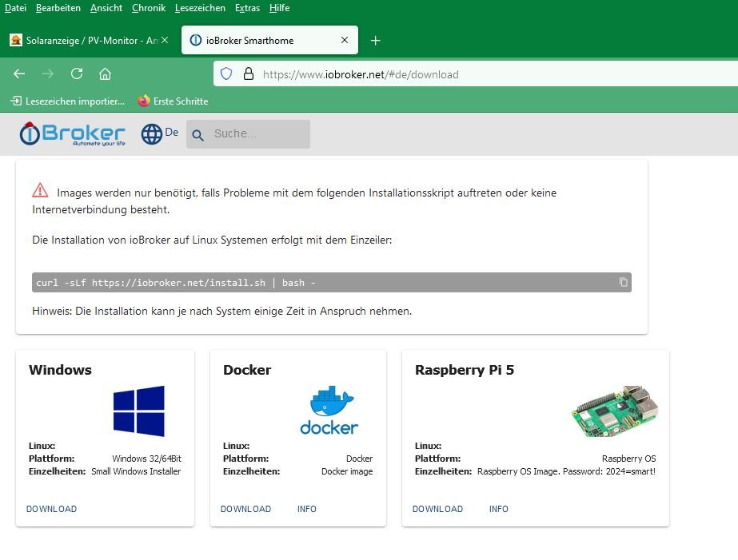Download the Raspberry Pi 5 image
This screenshot has height=560, width=738.
pyautogui.click(x=437, y=509)
